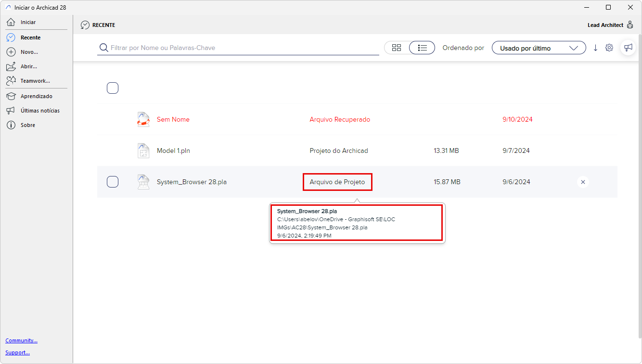This screenshot has width=642, height=364.
Task: Reverse sort direction with the down arrow
Action: point(595,48)
